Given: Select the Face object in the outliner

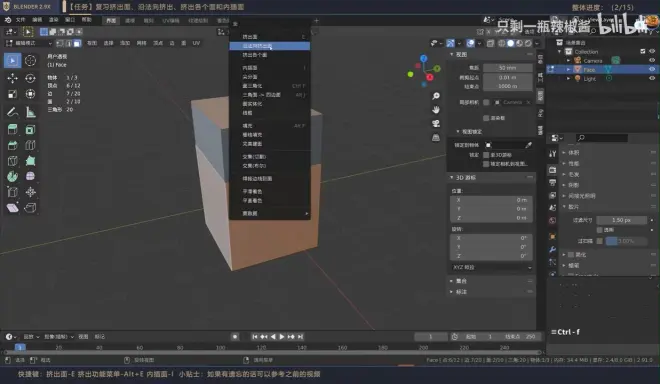Looking at the screenshot, I should (x=589, y=69).
